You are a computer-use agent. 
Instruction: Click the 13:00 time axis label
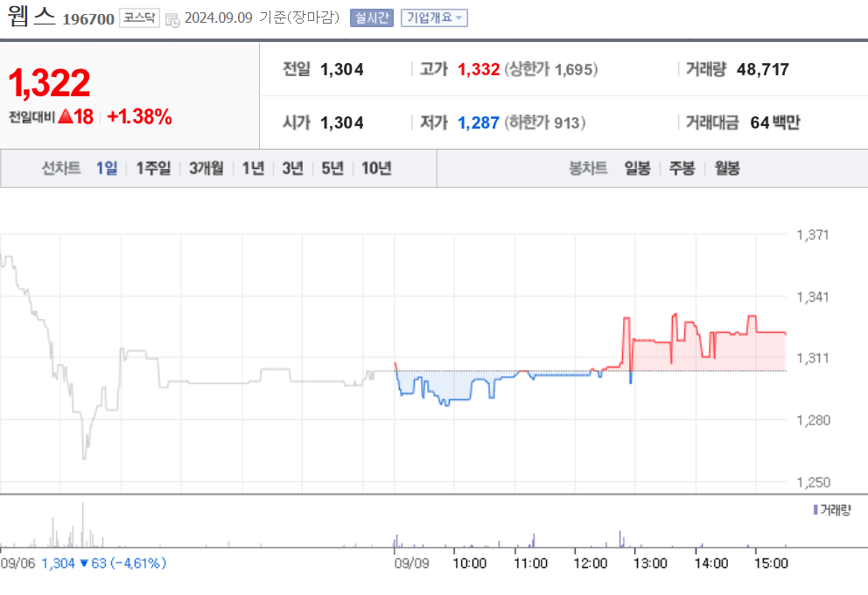pos(650,563)
